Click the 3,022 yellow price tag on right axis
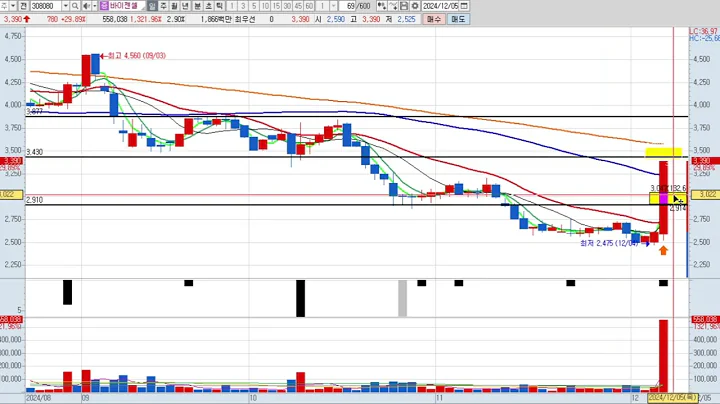Viewport: 720px width, 404px height. [706, 194]
